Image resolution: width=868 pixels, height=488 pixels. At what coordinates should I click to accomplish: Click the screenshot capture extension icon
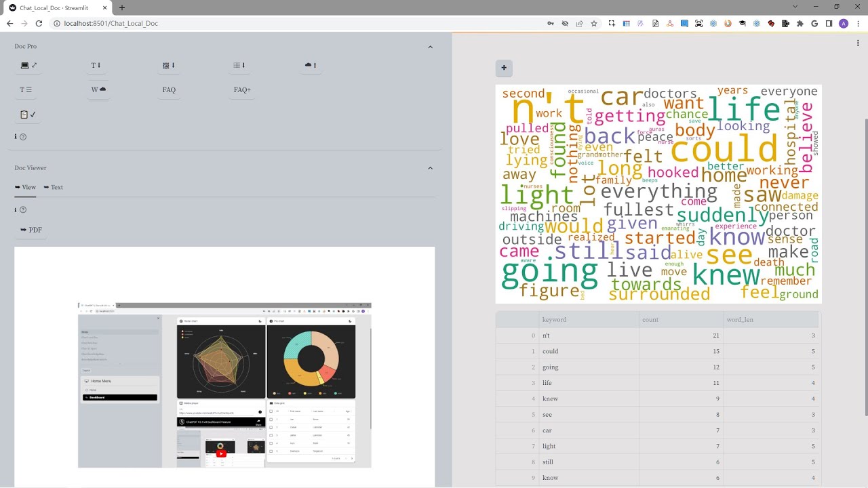point(612,23)
